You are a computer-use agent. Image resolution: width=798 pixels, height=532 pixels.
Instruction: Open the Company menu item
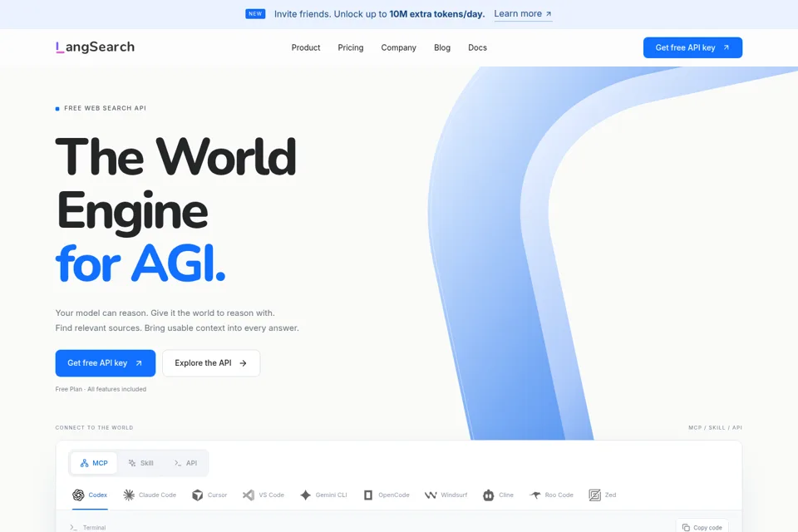pyautogui.click(x=398, y=47)
